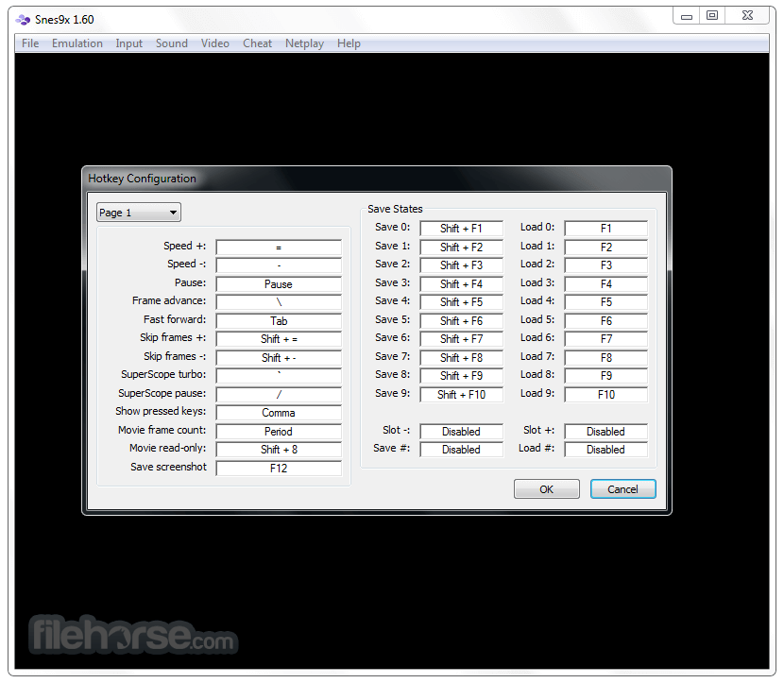Open the Help menu

pyautogui.click(x=349, y=43)
